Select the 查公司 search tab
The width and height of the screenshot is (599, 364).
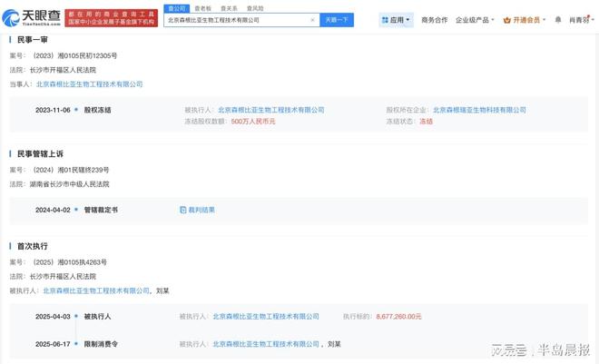(176, 8)
